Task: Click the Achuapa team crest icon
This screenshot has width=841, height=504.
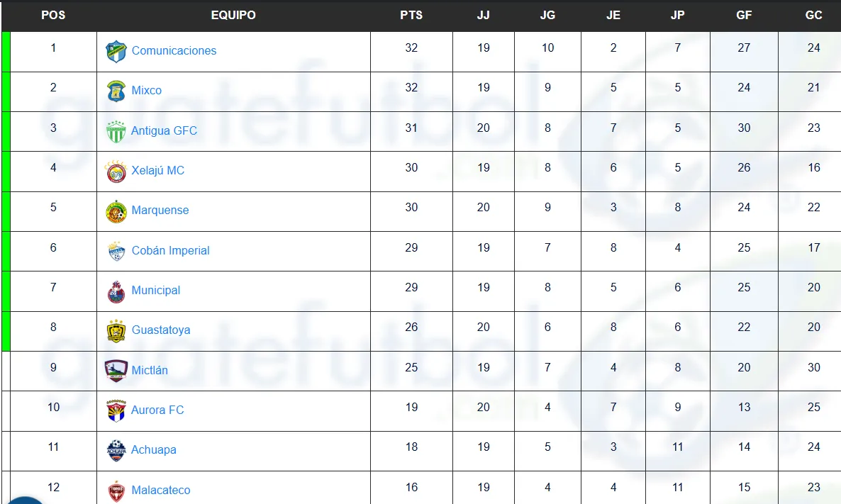Action: pos(116,450)
